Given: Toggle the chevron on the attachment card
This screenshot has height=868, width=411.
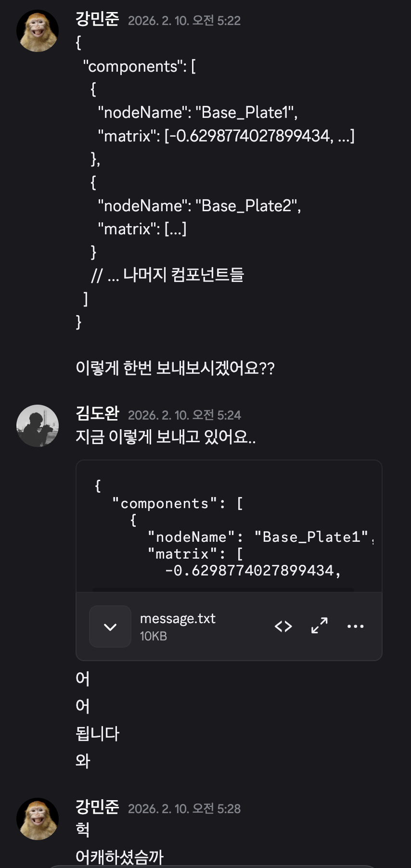Looking at the screenshot, I should (x=110, y=626).
